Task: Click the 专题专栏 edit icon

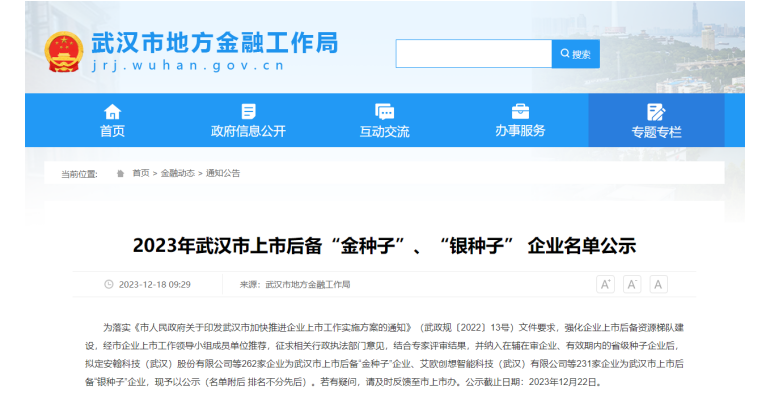Action: pyautogui.click(x=656, y=111)
